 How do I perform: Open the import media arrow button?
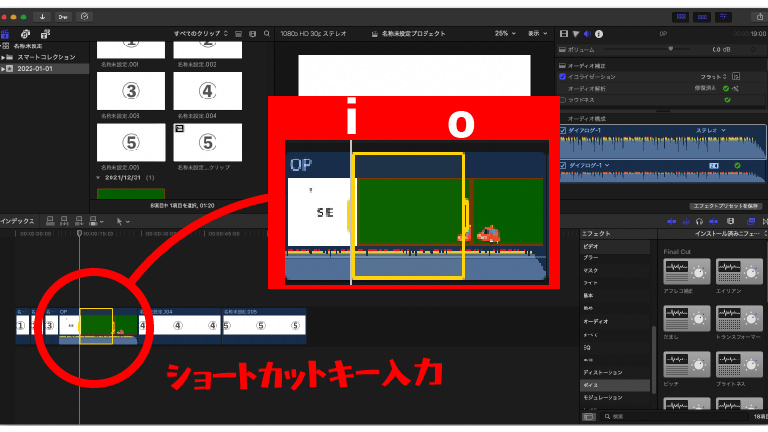pyautogui.click(x=43, y=17)
